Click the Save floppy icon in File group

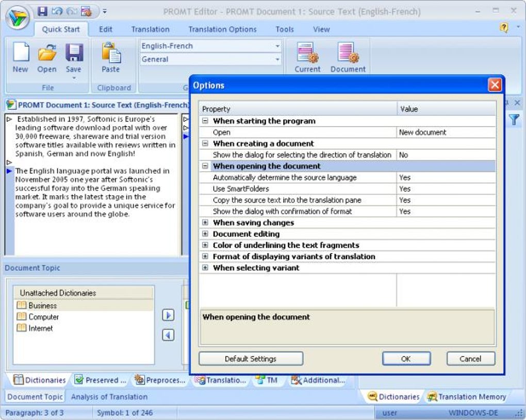pos(74,53)
